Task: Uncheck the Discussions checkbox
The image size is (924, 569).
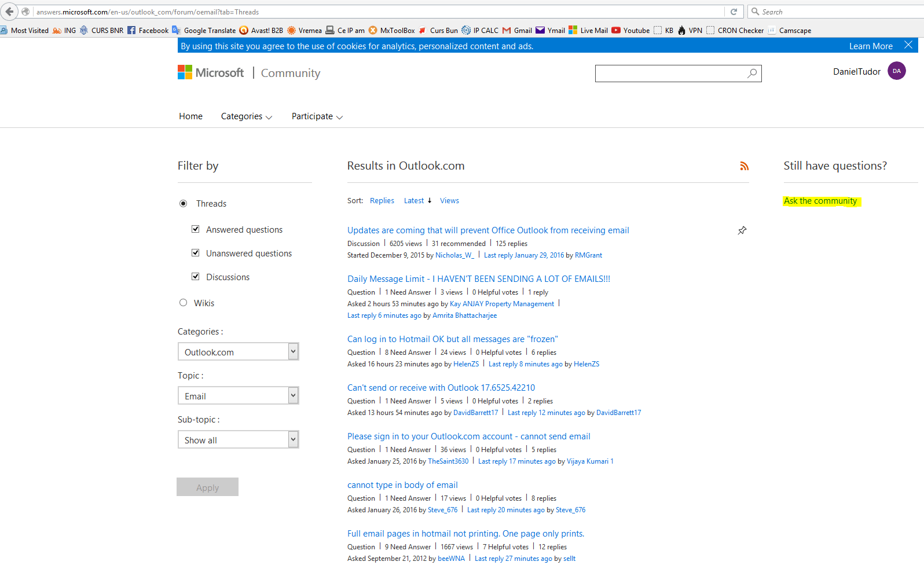Action: pyautogui.click(x=196, y=277)
